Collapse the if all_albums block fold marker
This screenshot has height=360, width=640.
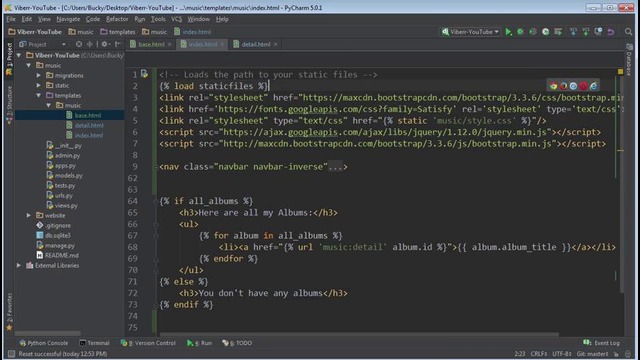156,201
